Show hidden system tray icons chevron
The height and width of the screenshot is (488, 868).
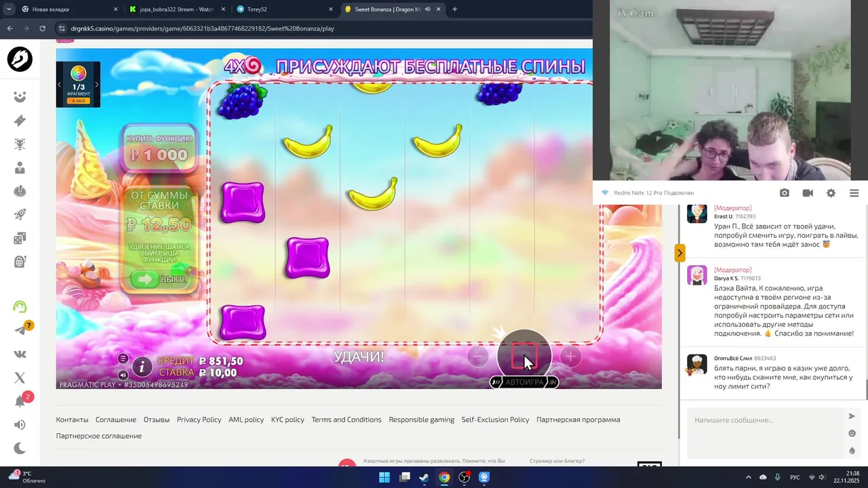(749, 477)
